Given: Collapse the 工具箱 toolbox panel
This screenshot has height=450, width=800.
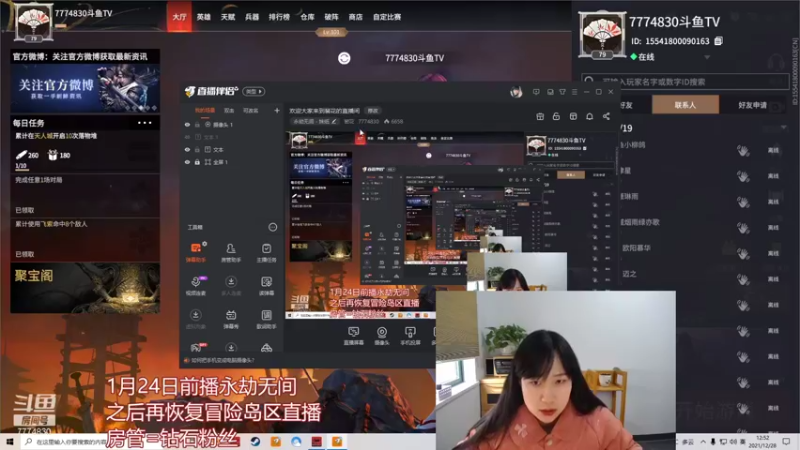Looking at the screenshot, I should click(x=273, y=227).
